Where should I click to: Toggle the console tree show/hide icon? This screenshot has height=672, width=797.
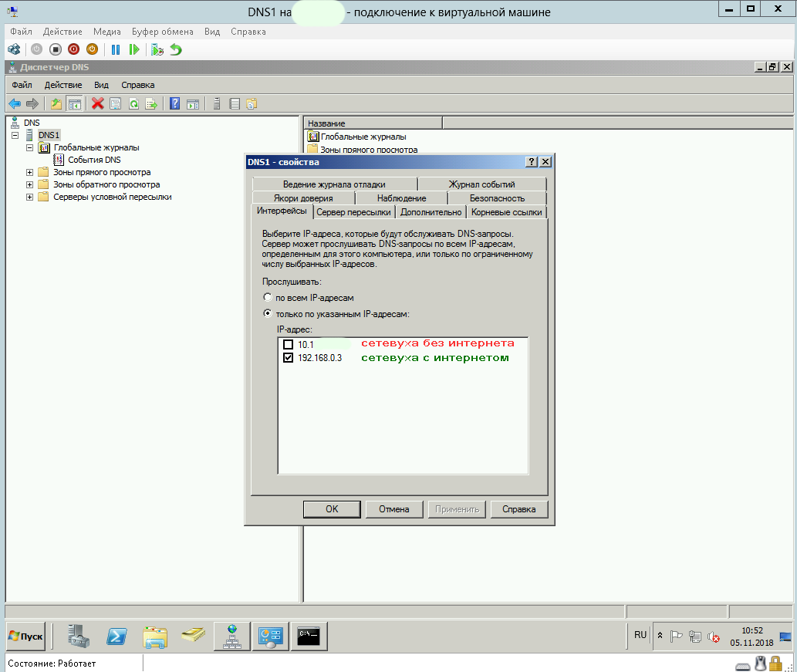[x=74, y=103]
